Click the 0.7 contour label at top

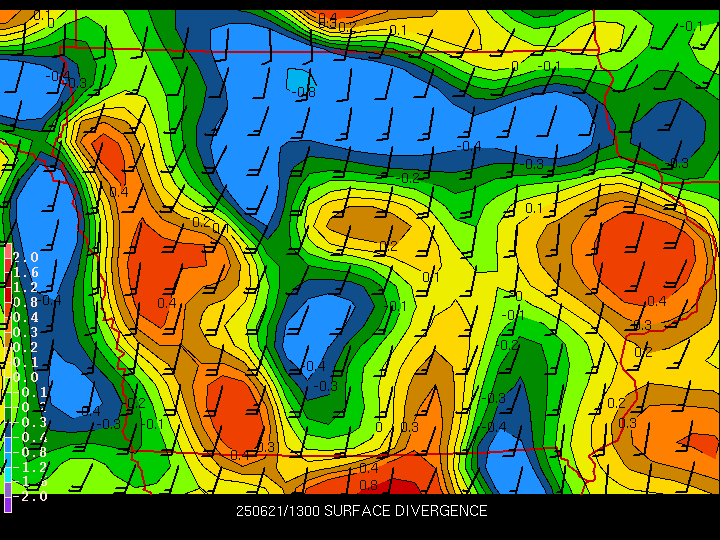click(x=345, y=26)
